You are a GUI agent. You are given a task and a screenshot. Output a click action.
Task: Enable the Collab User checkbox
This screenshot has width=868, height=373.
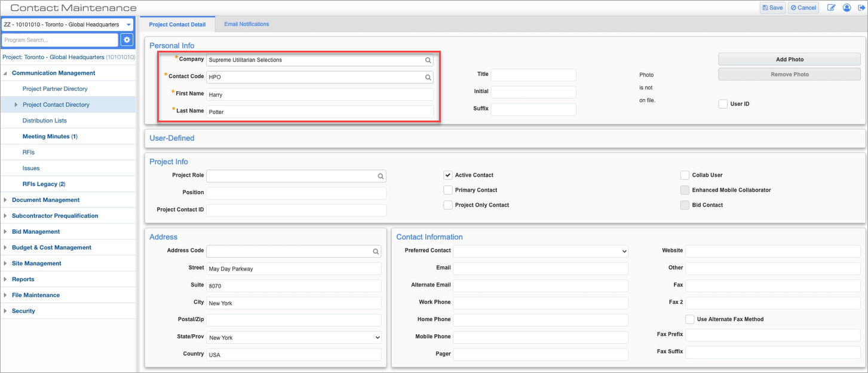[x=685, y=175]
